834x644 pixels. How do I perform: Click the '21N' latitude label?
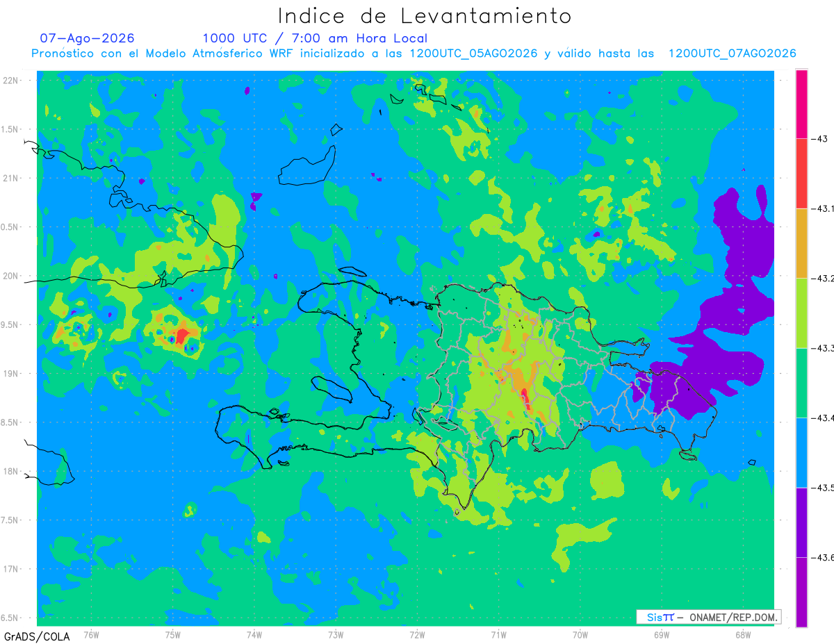point(10,179)
